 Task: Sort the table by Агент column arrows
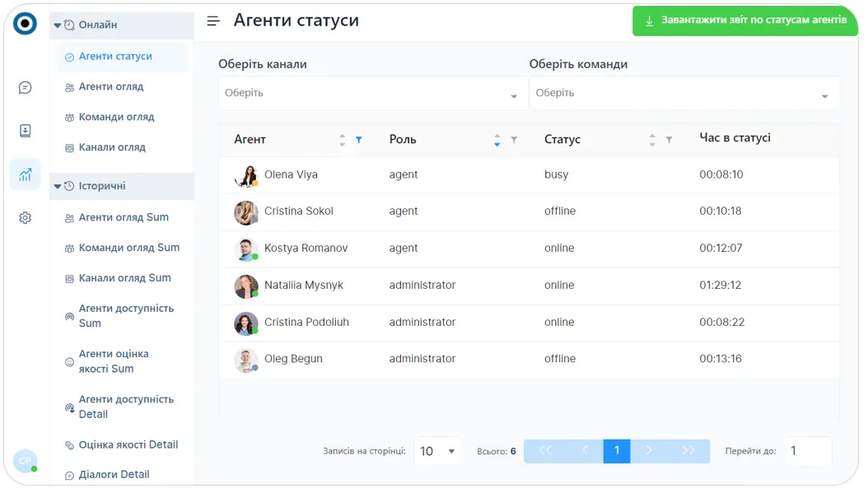point(343,140)
